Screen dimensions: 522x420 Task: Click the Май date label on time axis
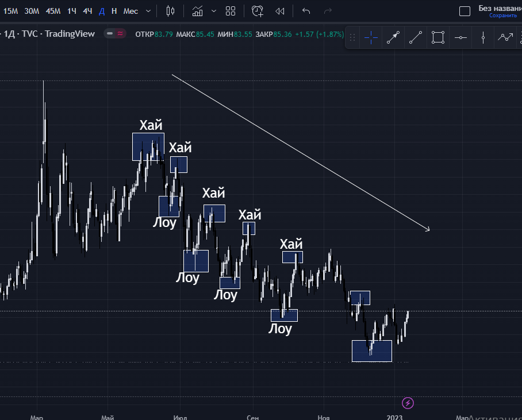click(x=108, y=417)
